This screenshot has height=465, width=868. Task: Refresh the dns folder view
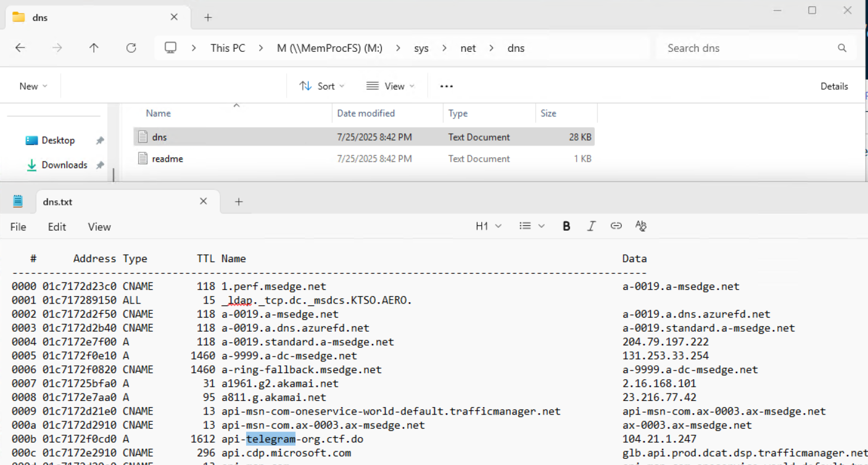[x=131, y=48]
